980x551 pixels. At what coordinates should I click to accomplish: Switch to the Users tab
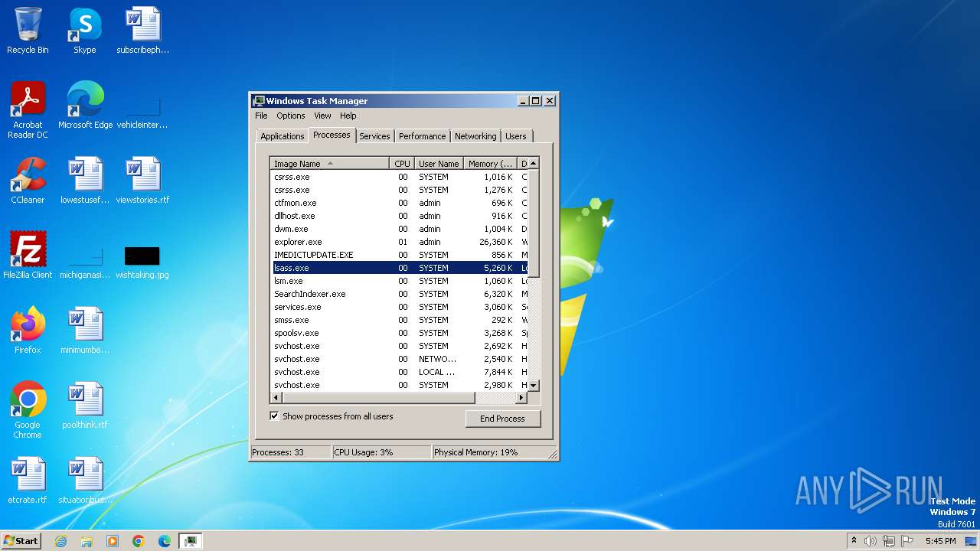[516, 136]
